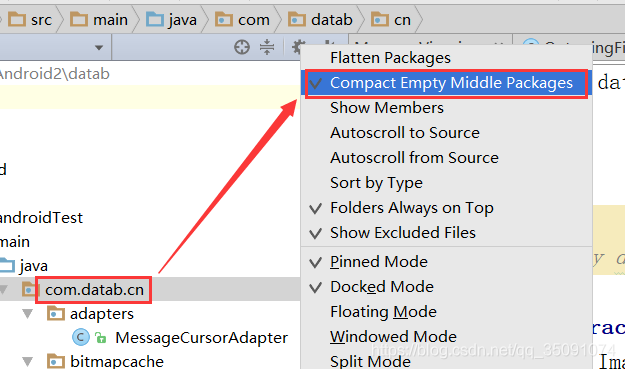Image resolution: width=625 pixels, height=369 pixels.
Task: Click the cn package icon in breadcrumb
Action: 379,19
